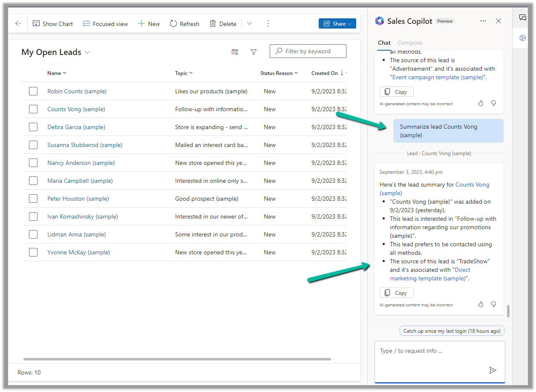Switch to the Compose tab

tap(409, 43)
